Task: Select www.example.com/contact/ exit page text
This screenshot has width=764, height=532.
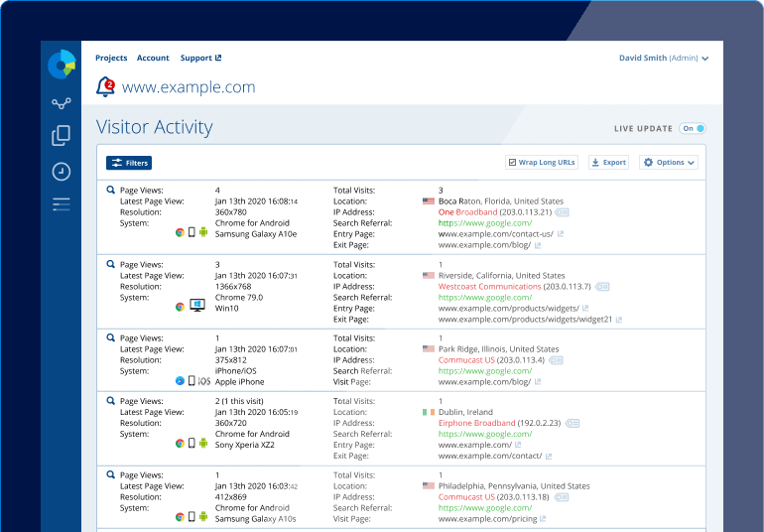Action: click(x=490, y=456)
